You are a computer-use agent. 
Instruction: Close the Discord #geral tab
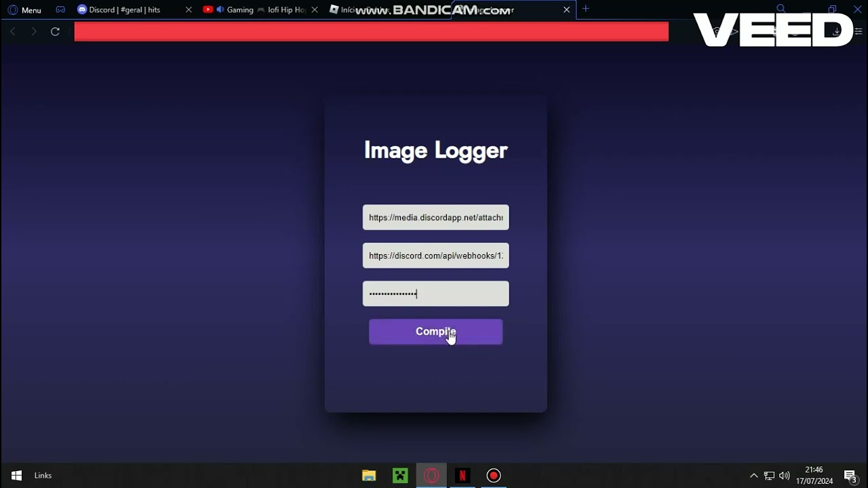[x=189, y=10]
